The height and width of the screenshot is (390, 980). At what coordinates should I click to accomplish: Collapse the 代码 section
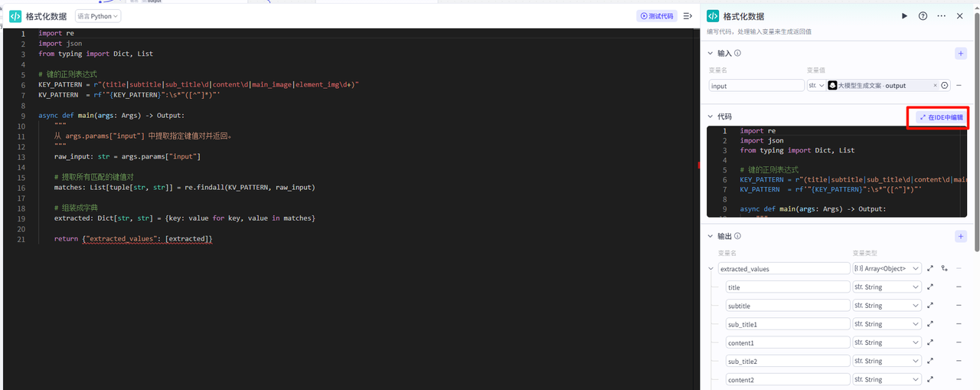pyautogui.click(x=710, y=116)
